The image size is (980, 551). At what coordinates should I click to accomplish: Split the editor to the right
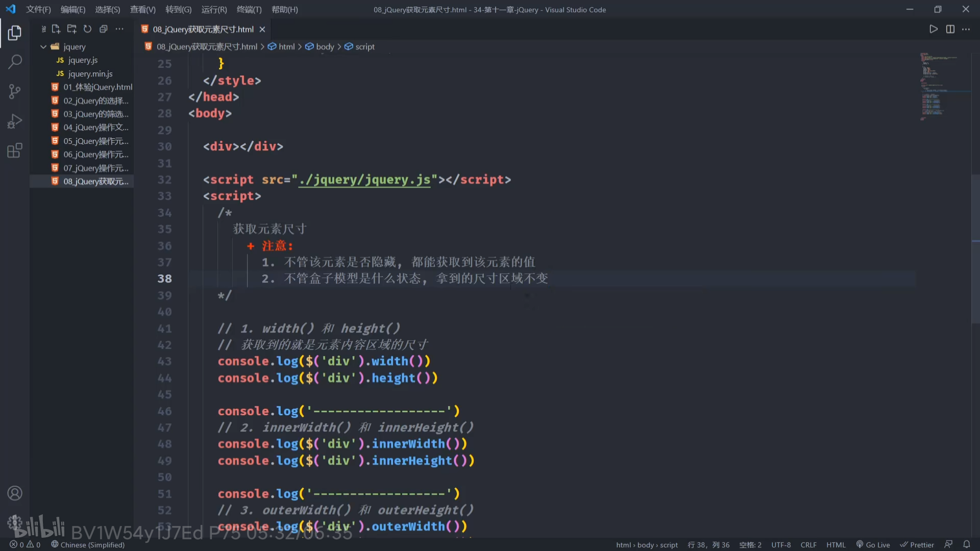(950, 29)
